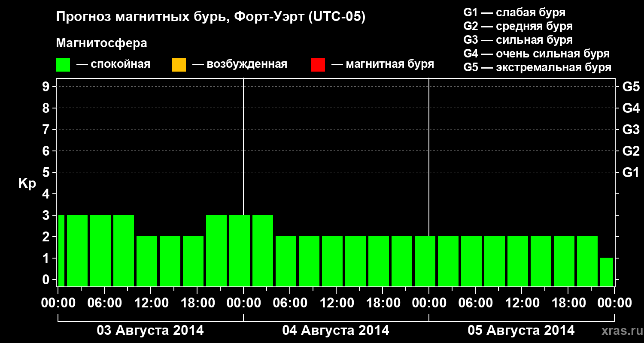Click the right-axis label G4
This screenshot has height=343, width=644.
coord(631,108)
